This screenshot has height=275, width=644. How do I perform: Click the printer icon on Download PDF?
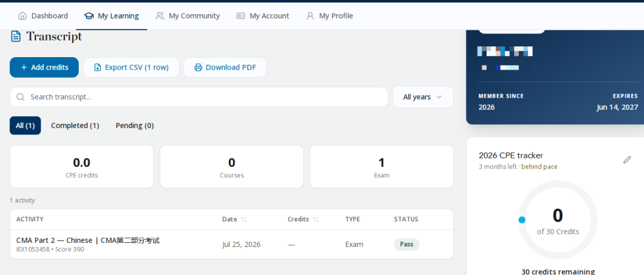point(198,68)
